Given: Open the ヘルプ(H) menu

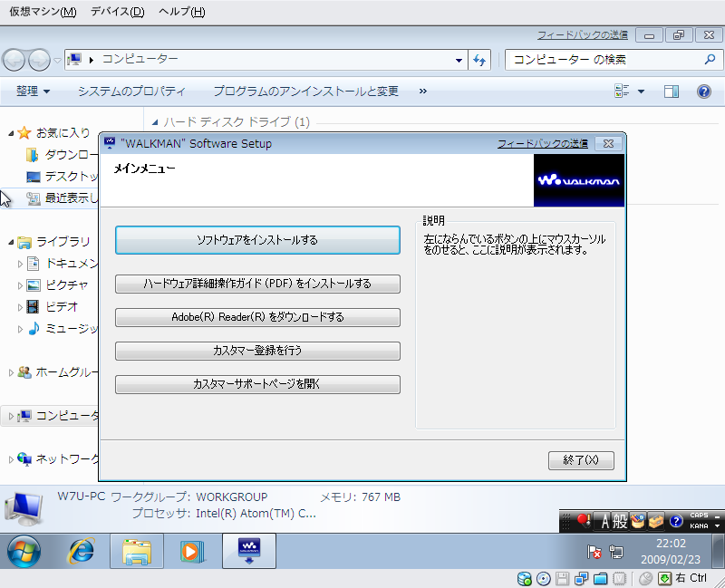Looking at the screenshot, I should coord(182,12).
